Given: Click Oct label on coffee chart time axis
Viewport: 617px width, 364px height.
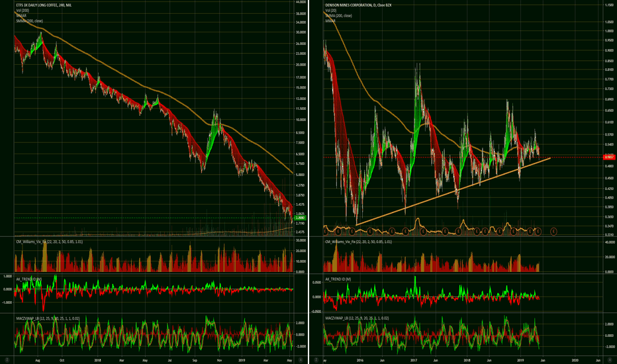Looking at the screenshot, I should tap(62, 360).
